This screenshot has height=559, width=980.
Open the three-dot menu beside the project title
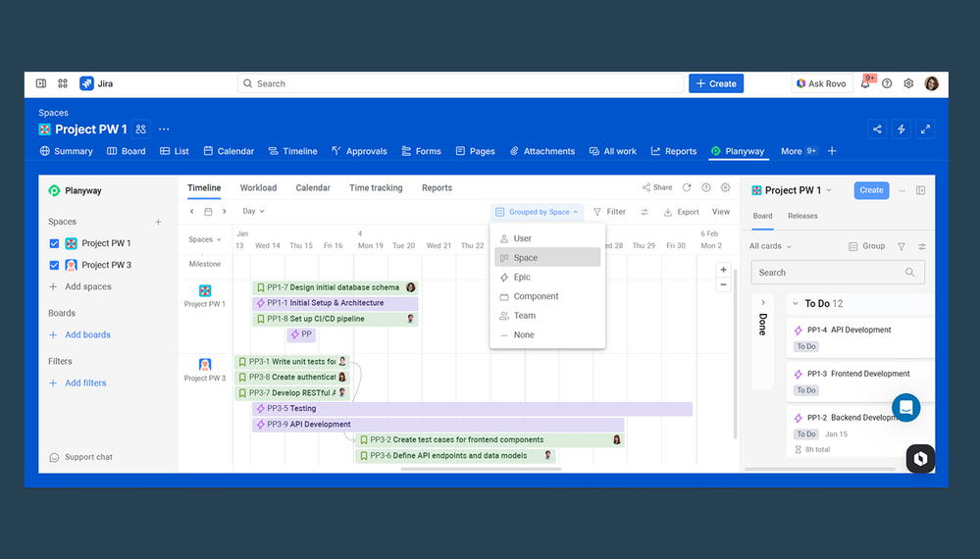[164, 129]
